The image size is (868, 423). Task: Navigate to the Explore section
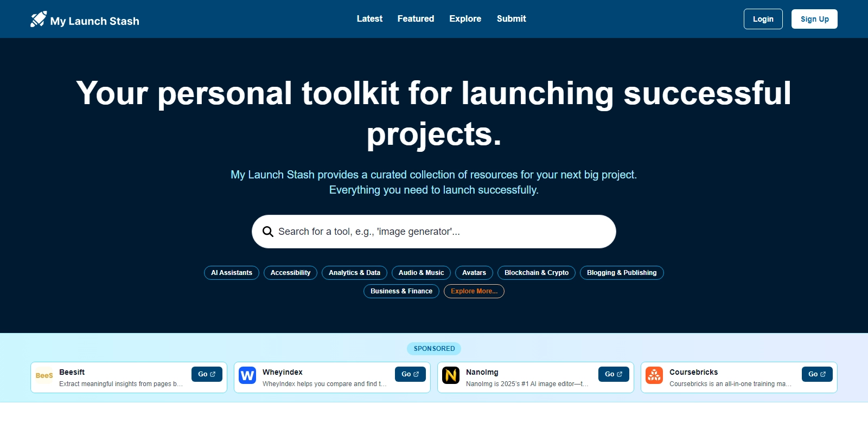[465, 18]
